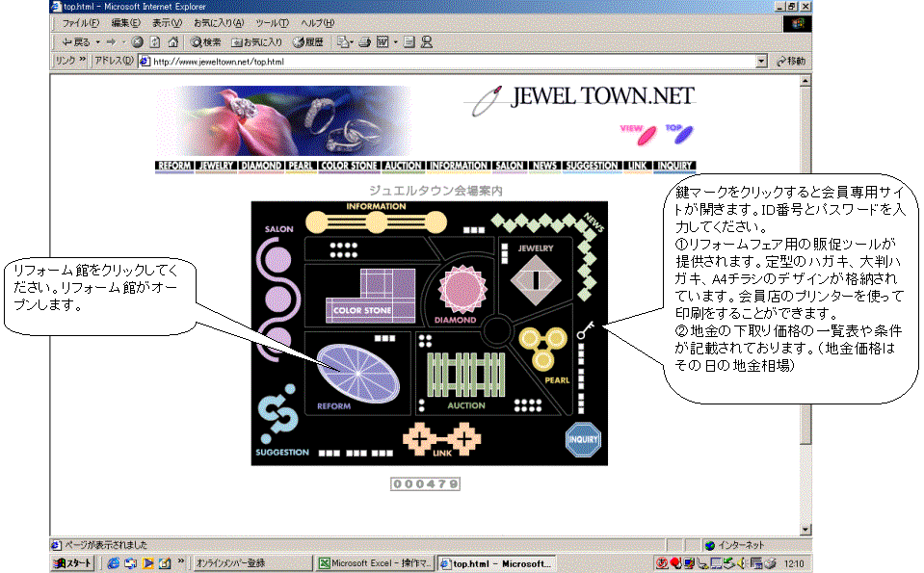Click the mail toolbar icon

coord(342,41)
